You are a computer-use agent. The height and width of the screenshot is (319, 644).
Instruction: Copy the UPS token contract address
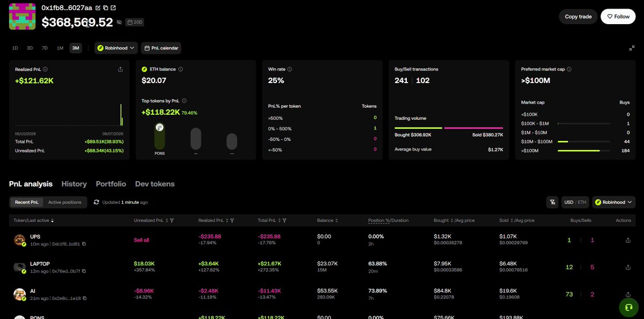tap(84, 244)
